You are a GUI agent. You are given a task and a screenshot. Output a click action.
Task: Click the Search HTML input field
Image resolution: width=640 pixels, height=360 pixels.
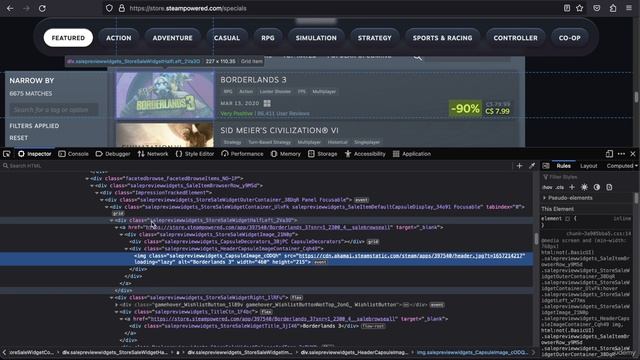point(257,166)
